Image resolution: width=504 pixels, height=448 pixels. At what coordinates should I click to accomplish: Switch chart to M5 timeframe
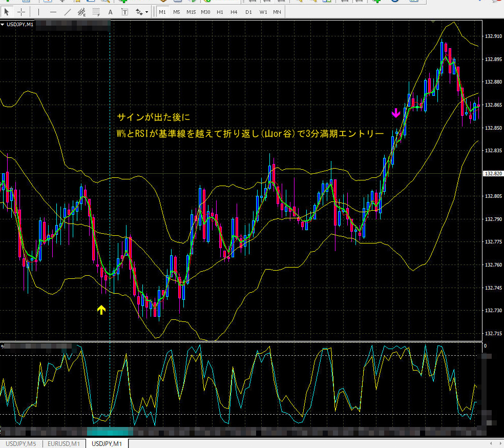pyautogui.click(x=177, y=12)
